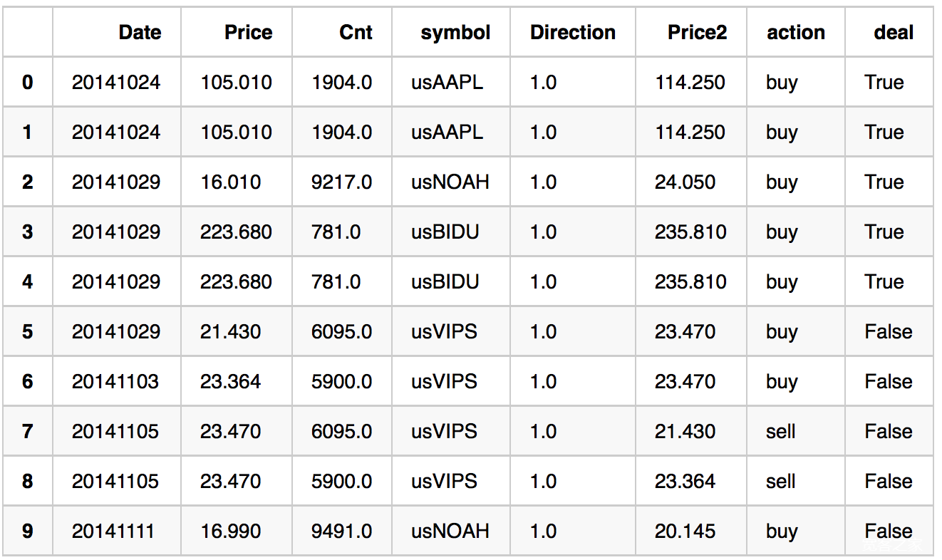Click the 20141111 date cell

113,531
